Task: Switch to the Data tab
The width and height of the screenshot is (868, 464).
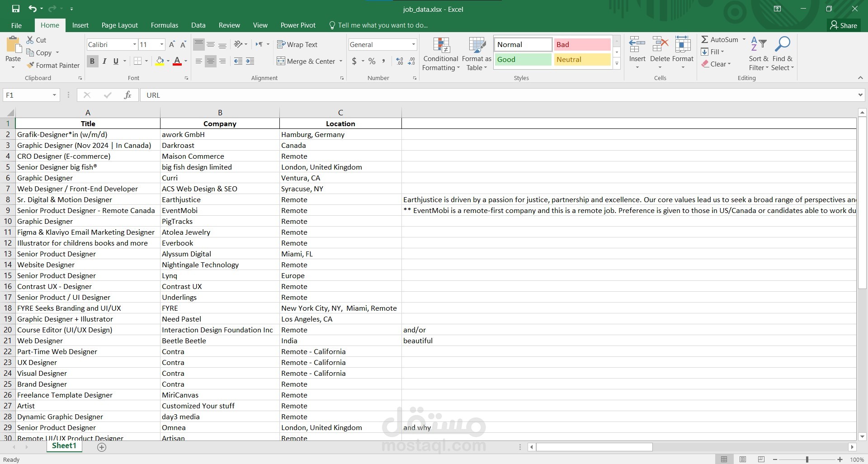Action: [x=198, y=25]
